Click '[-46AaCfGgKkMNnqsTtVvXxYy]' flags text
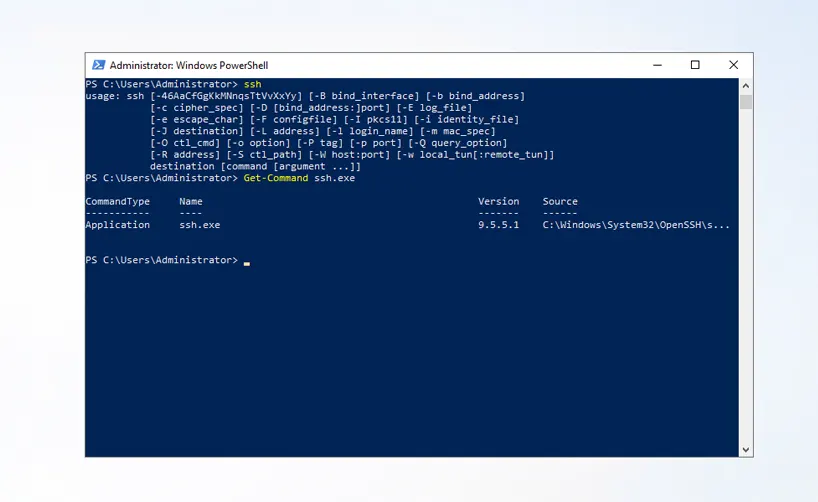The image size is (818, 502). (226, 96)
